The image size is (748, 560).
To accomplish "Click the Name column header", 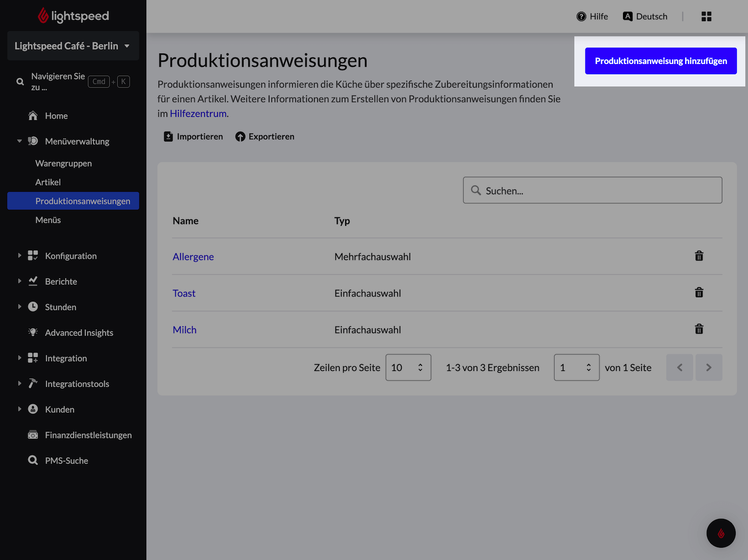I will point(185,221).
